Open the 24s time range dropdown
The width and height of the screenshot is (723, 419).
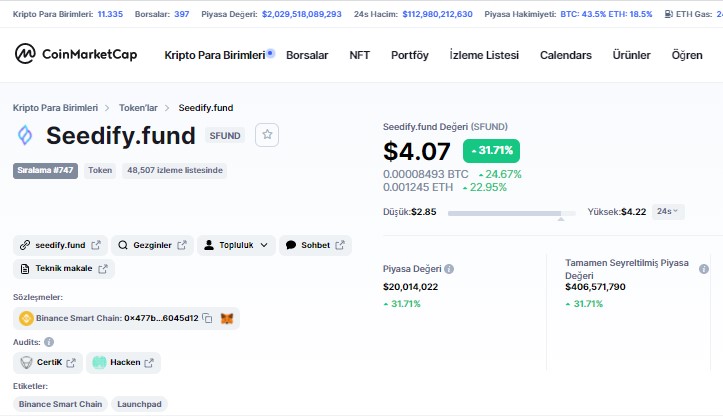tap(668, 212)
